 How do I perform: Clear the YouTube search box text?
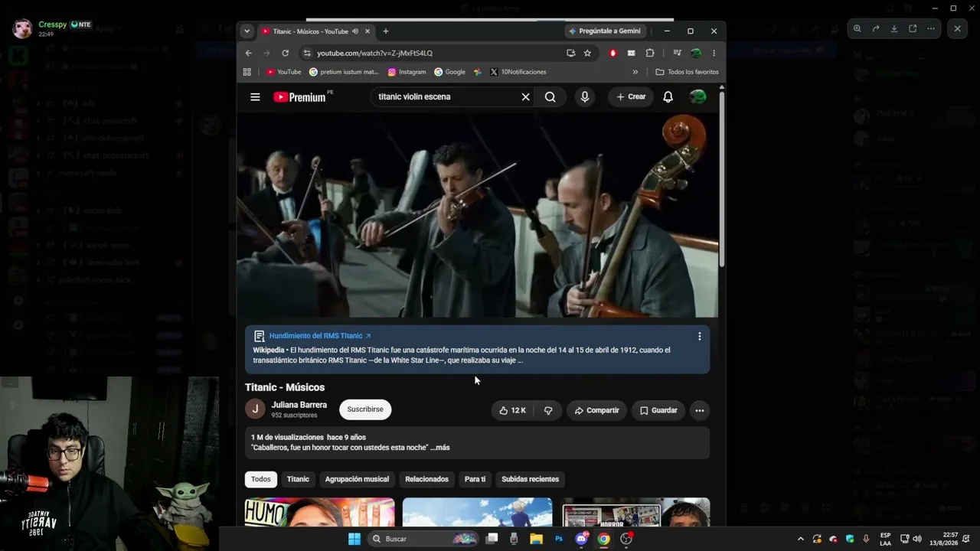[x=525, y=97]
